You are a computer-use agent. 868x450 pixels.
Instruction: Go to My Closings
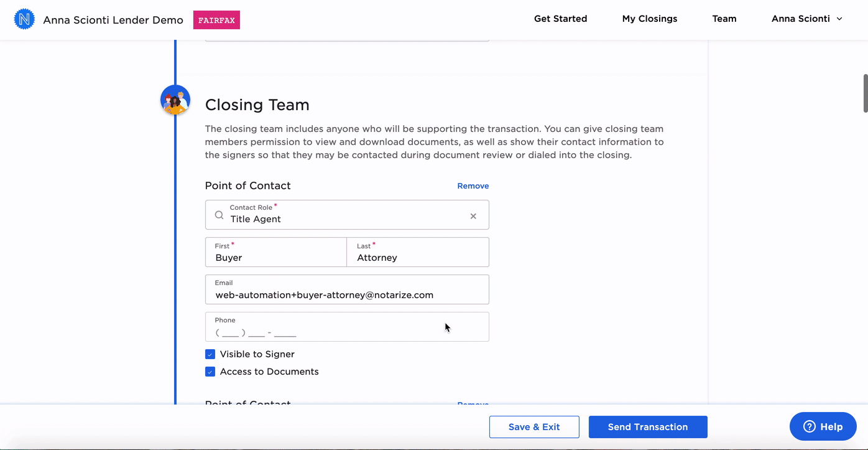tap(650, 19)
